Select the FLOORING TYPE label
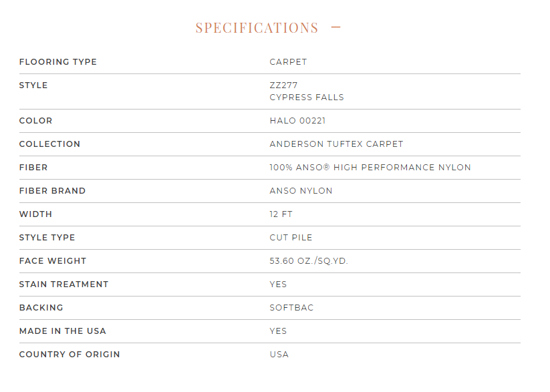Screen dimensions: 550x392 pos(58,61)
